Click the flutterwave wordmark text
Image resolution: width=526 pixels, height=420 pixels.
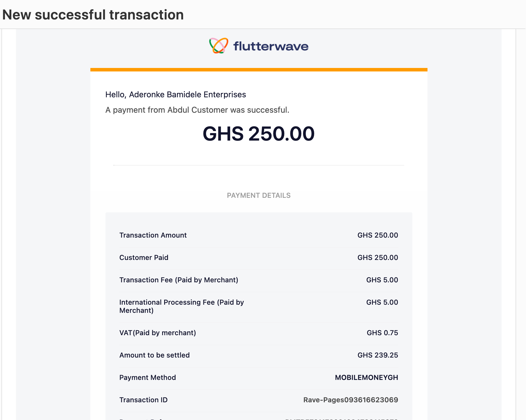click(x=271, y=46)
